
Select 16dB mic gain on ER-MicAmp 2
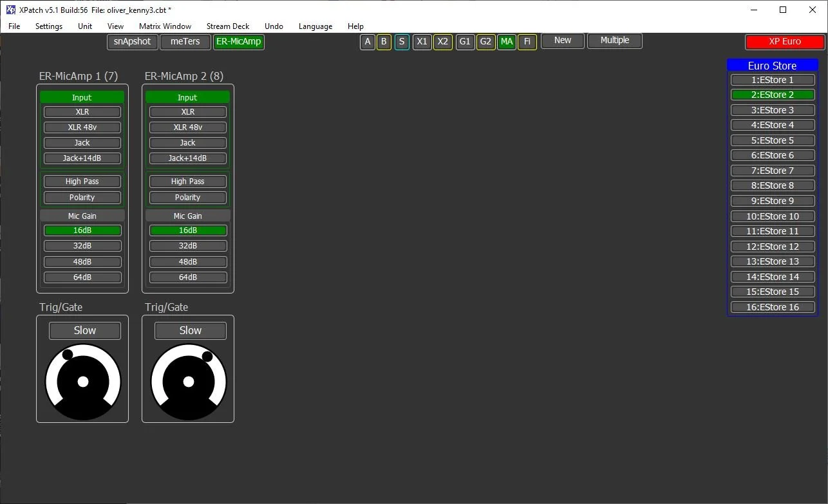coord(188,230)
